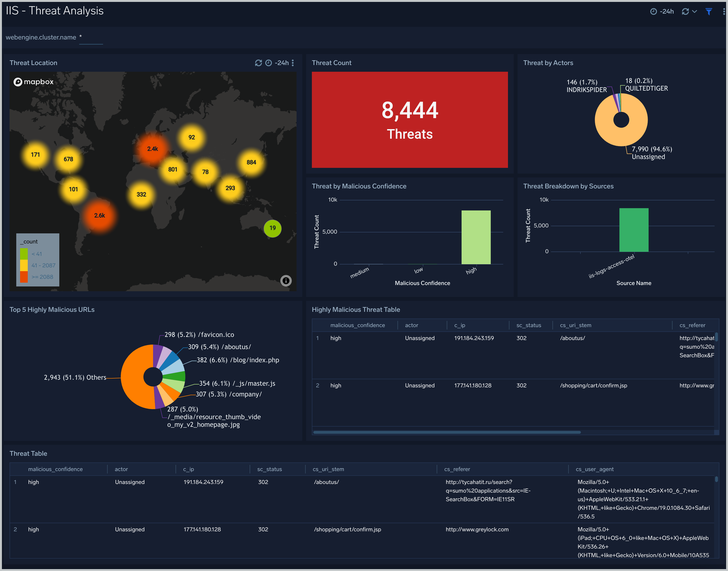Click the Threat Table vertical scrollbar
This screenshot has height=571, width=728.
pyautogui.click(x=716, y=479)
